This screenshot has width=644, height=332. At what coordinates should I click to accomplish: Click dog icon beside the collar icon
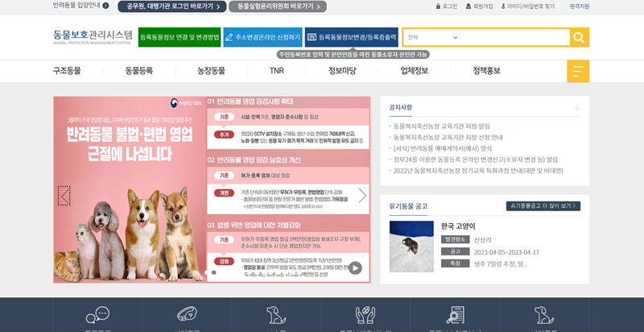pos(276,315)
